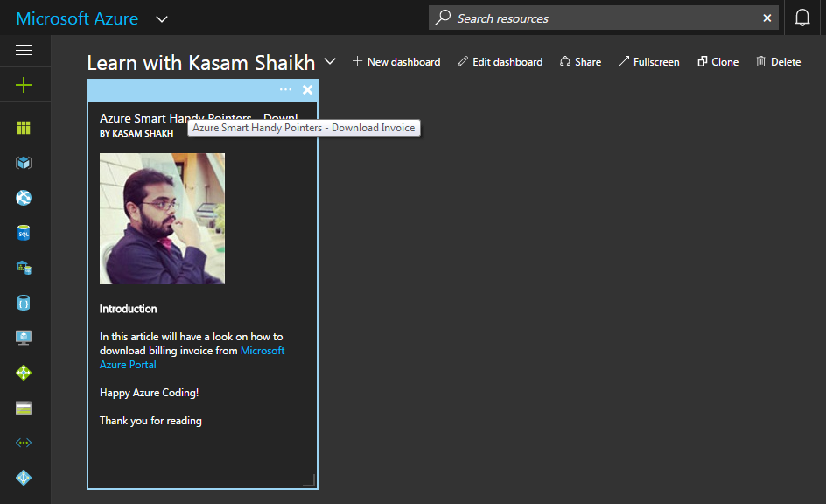Open All resources grid icon
Viewport: 826px width, 504px height.
pyautogui.click(x=24, y=128)
